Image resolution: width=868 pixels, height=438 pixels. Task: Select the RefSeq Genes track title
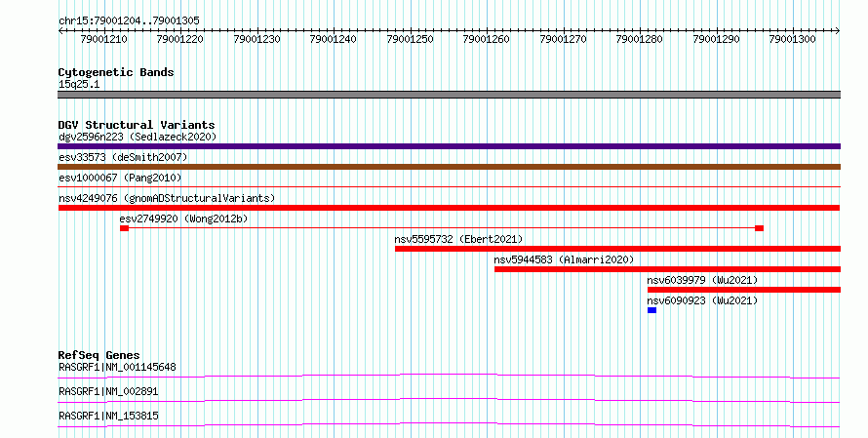99,355
